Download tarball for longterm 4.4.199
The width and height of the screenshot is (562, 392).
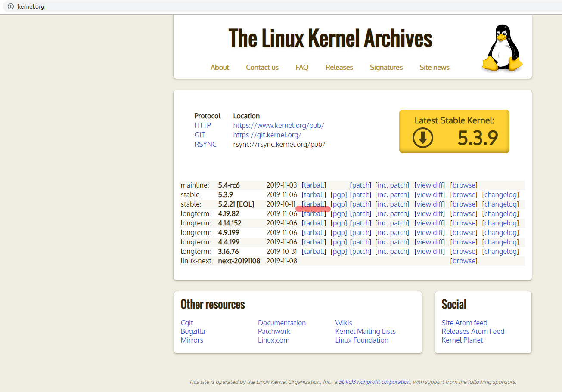click(x=314, y=242)
